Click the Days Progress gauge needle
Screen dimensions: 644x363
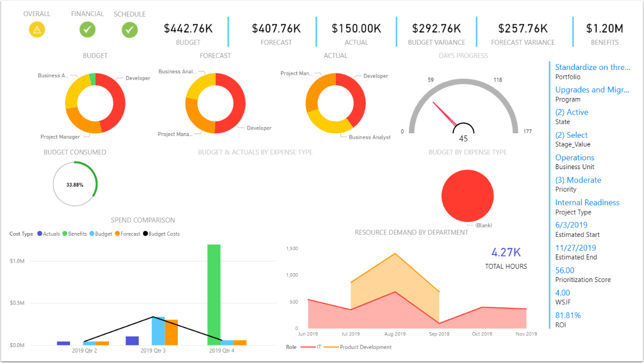444,114
